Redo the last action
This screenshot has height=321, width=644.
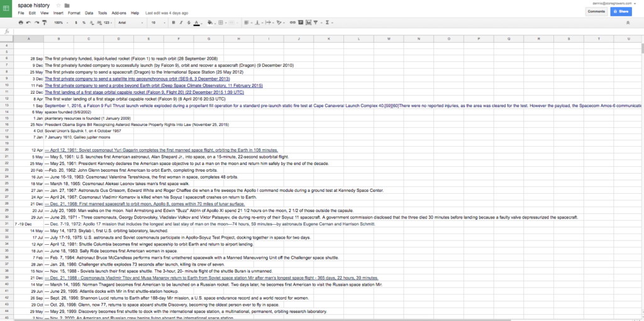pos(36,23)
